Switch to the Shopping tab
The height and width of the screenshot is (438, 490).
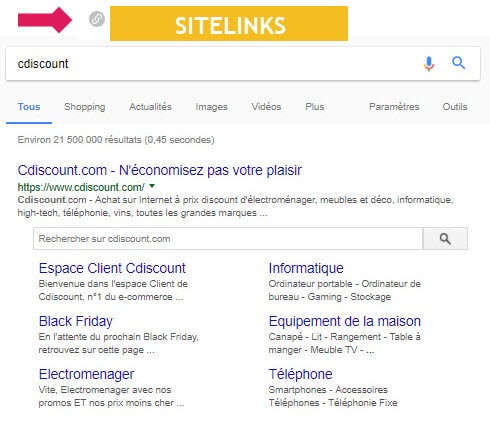[85, 107]
